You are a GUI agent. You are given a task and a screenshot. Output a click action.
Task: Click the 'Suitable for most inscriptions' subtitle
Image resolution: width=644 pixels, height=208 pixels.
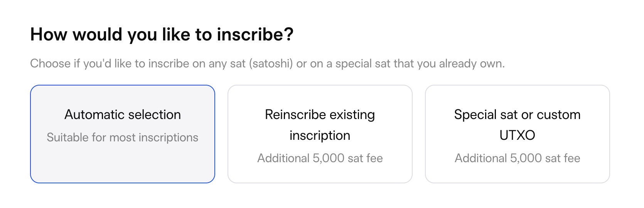click(x=123, y=138)
